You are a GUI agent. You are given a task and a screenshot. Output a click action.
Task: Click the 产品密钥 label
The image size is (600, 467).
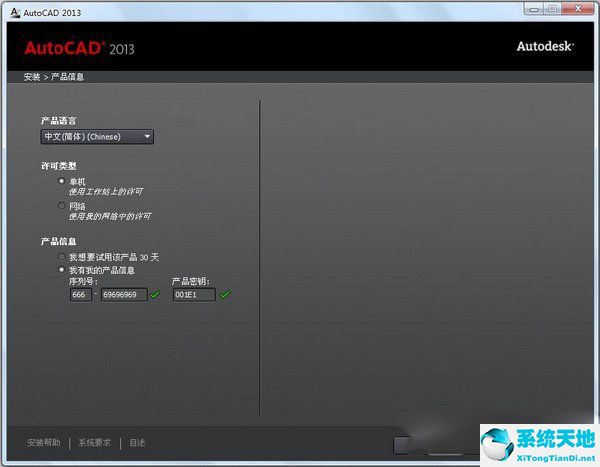point(190,282)
